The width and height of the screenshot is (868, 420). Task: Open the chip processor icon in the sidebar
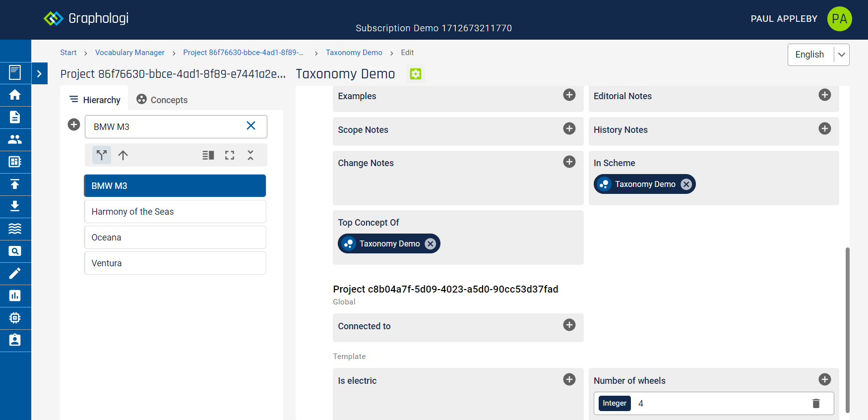pos(15,318)
